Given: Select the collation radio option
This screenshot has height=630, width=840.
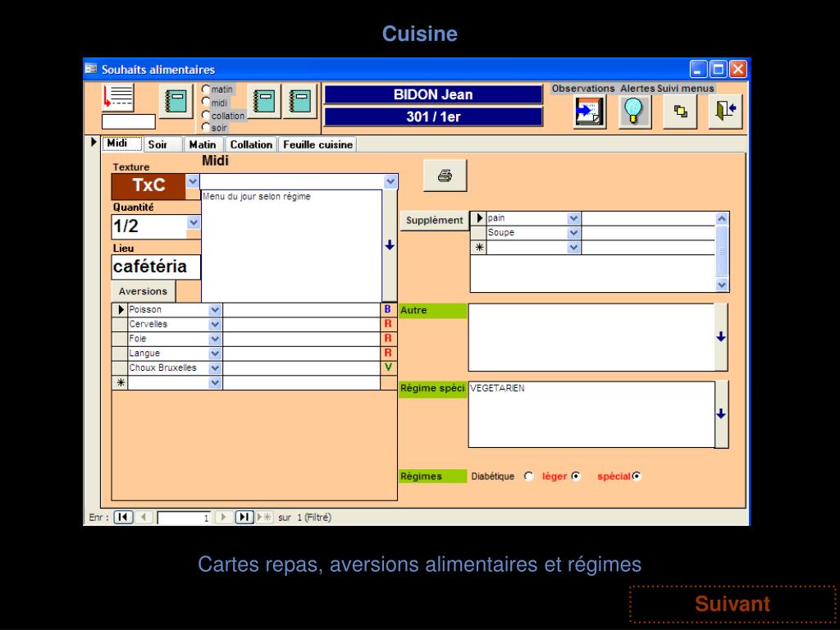Looking at the screenshot, I should [x=206, y=115].
